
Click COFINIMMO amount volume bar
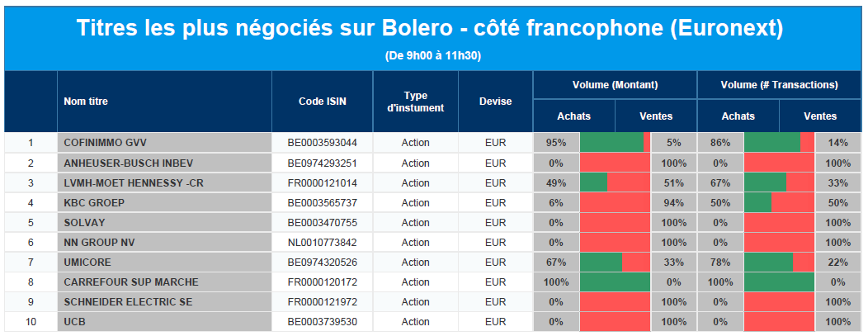[x=615, y=143]
